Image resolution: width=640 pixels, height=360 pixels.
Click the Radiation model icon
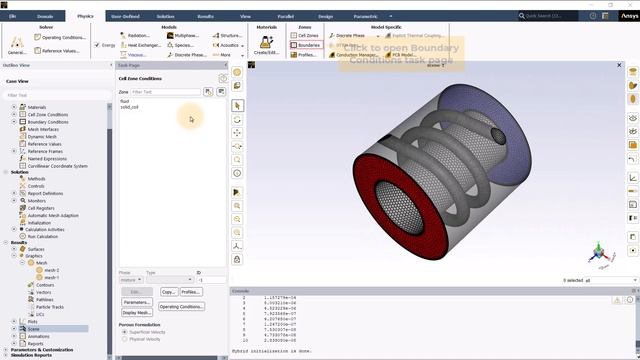tap(123, 36)
